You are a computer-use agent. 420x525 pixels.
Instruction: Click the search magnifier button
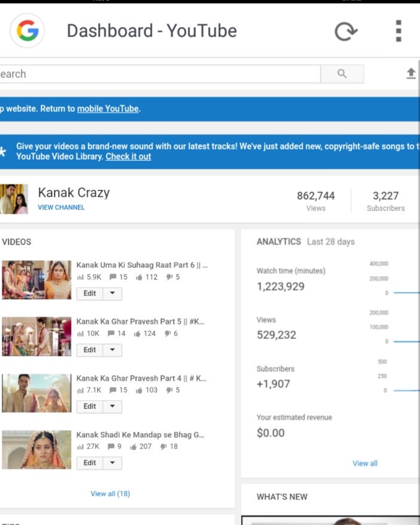pyautogui.click(x=342, y=74)
